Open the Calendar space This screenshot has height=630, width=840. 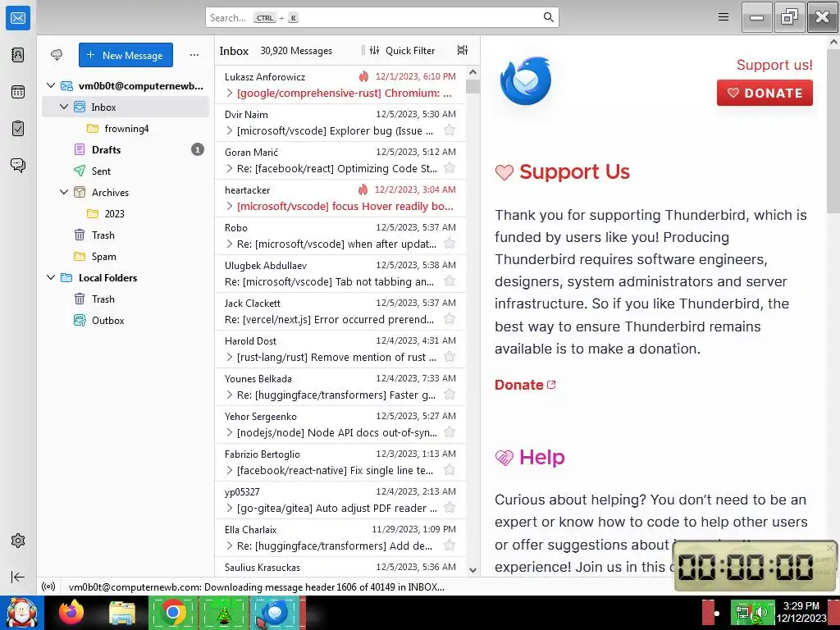tap(18, 92)
